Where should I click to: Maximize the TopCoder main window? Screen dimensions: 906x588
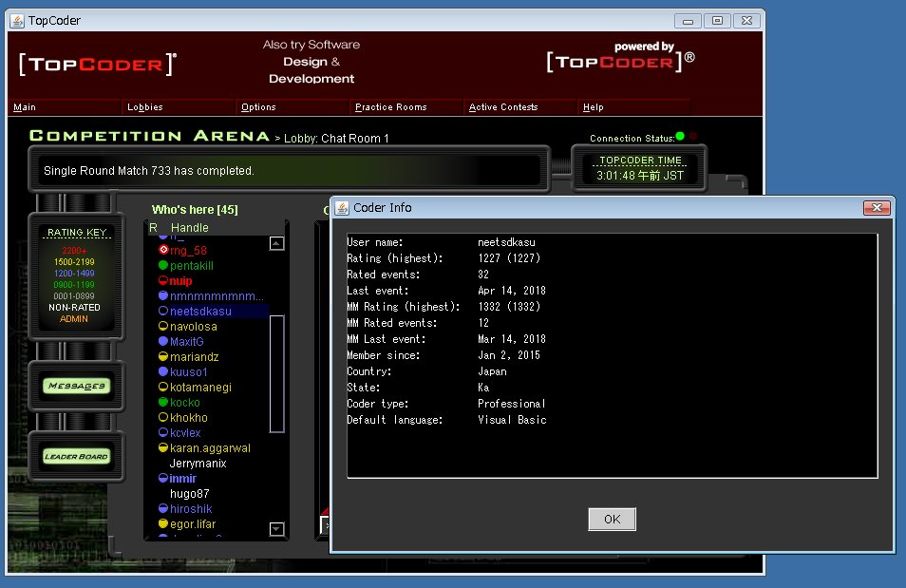click(x=717, y=21)
